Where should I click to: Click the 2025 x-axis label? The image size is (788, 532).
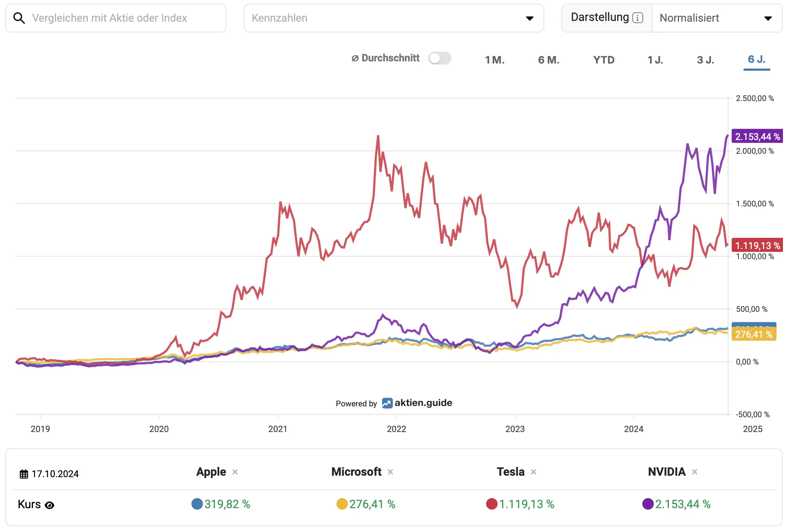(x=753, y=429)
